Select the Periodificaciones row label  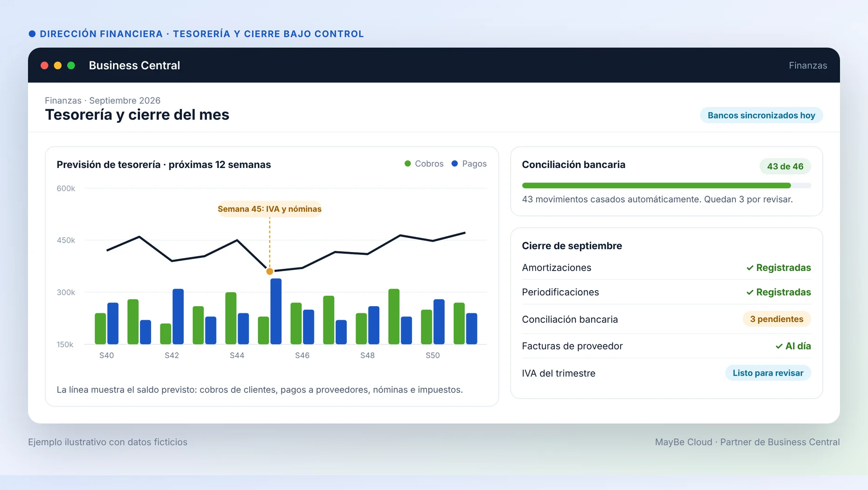click(x=560, y=292)
